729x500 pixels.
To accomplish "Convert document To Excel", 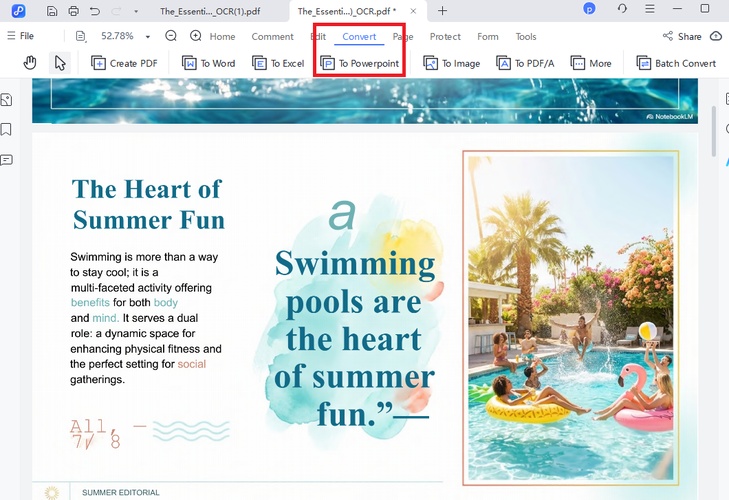I will coord(278,63).
